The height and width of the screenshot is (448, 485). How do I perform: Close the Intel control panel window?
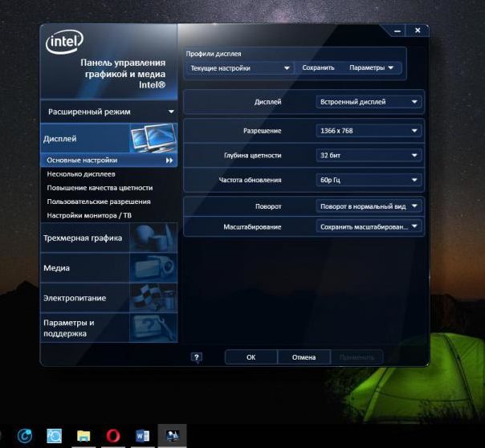[x=418, y=31]
